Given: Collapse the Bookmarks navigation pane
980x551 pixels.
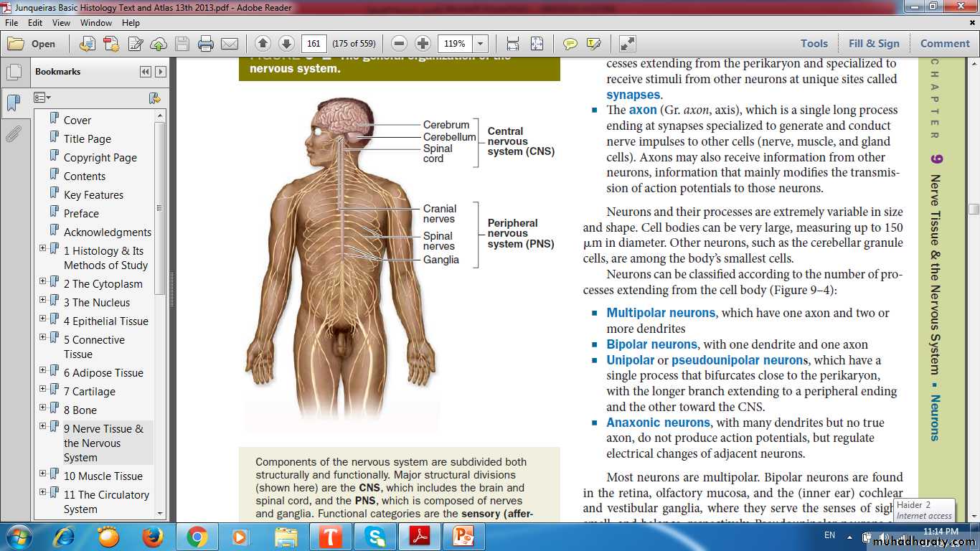Looking at the screenshot, I should (146, 72).
